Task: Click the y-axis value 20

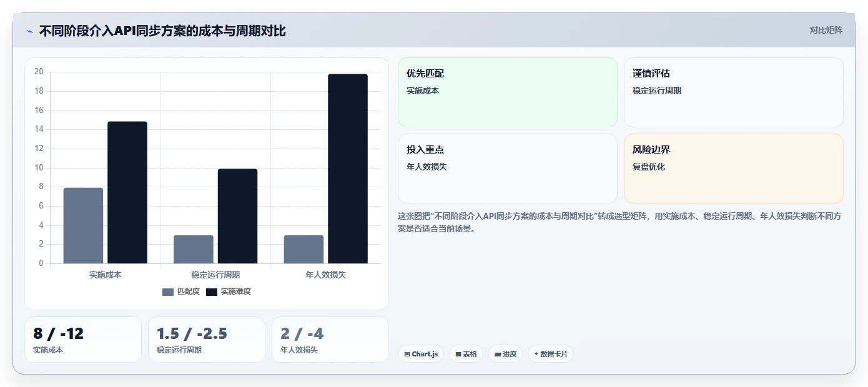Action: tap(39, 72)
